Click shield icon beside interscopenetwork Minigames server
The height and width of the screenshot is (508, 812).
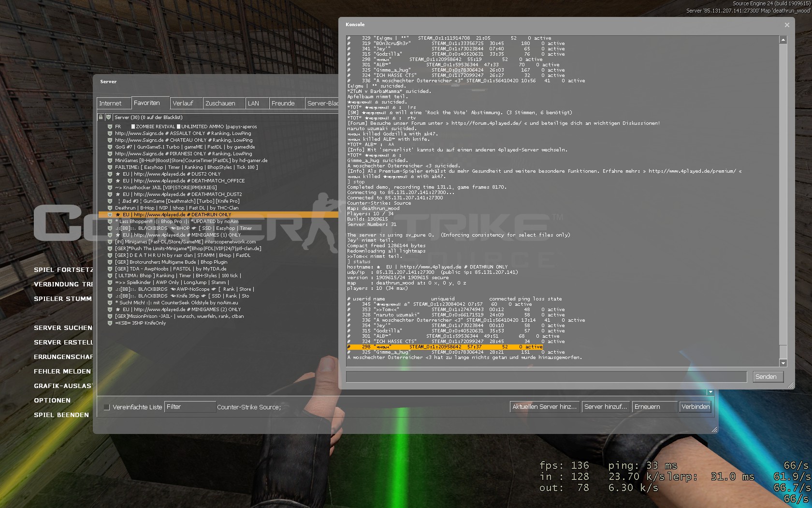(110, 241)
